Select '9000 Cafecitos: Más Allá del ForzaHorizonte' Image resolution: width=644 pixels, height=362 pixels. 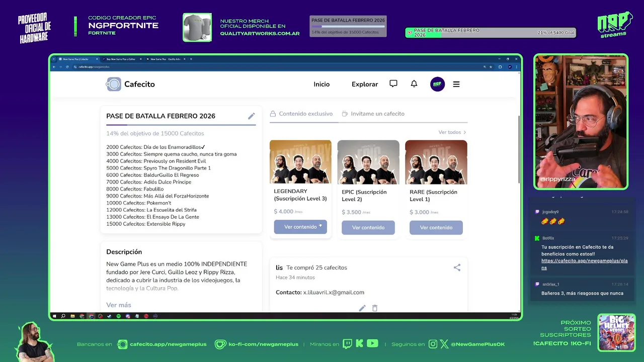157,196
